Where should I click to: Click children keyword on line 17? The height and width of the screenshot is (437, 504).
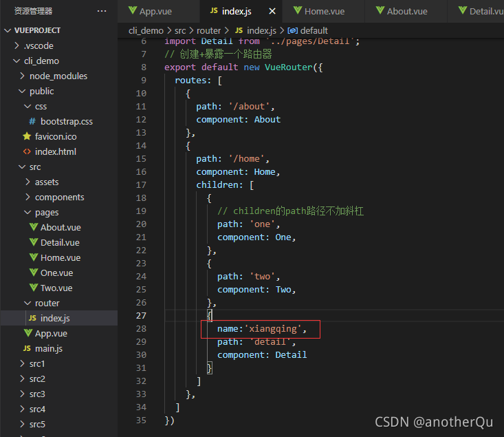coord(217,184)
